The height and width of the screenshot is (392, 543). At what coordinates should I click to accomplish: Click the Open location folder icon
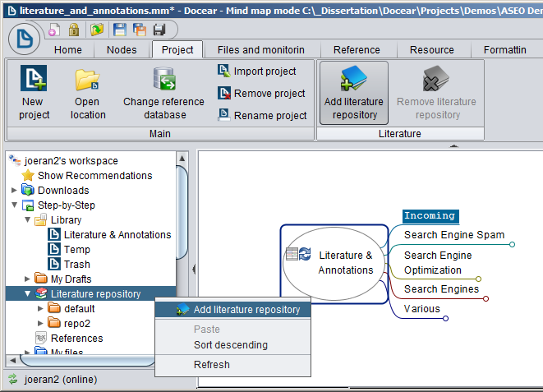(x=87, y=80)
